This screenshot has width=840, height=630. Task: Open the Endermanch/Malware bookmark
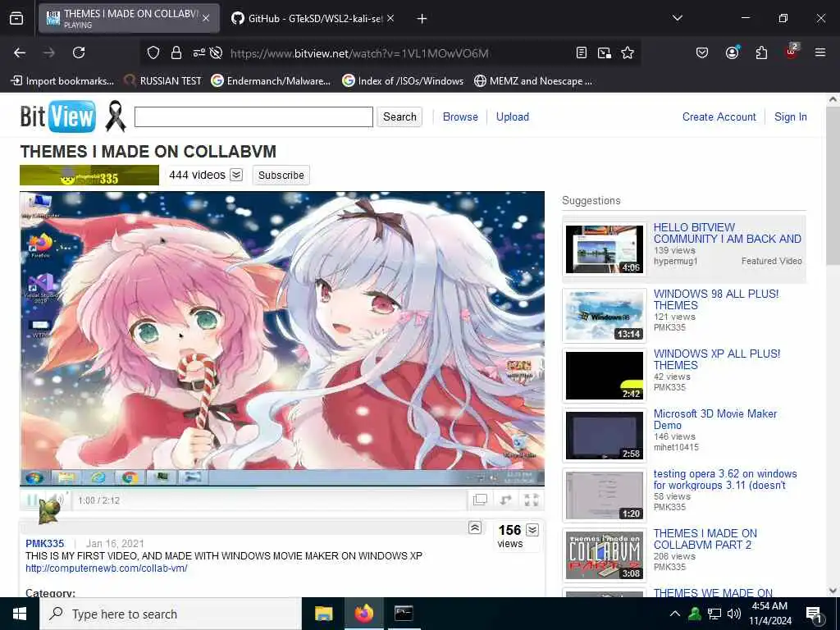271,81
